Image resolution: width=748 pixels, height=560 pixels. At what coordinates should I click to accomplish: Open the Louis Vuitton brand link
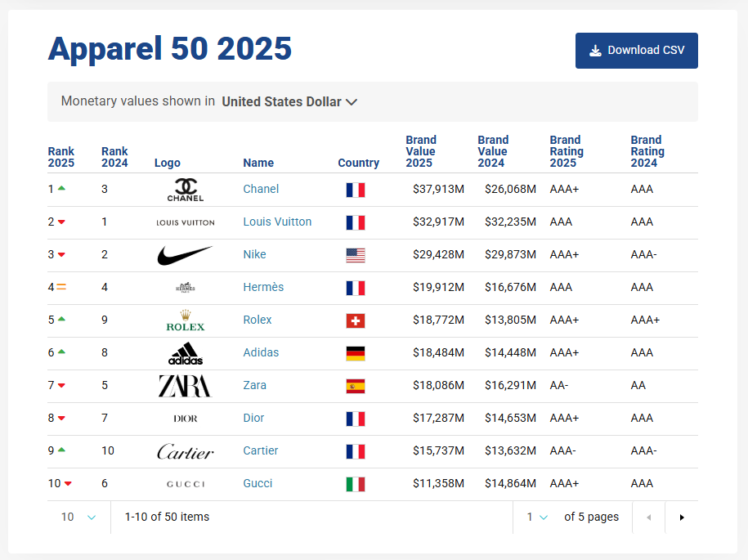click(277, 222)
